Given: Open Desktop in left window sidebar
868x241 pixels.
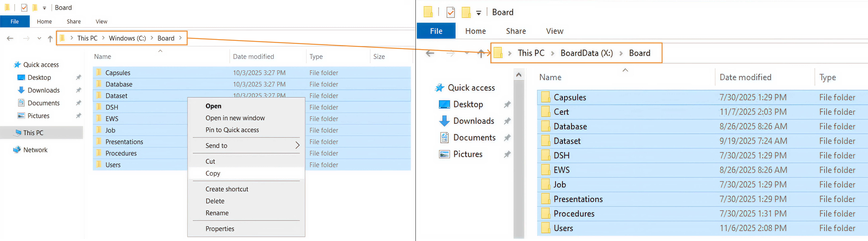Looking at the screenshot, I should click(x=39, y=77).
